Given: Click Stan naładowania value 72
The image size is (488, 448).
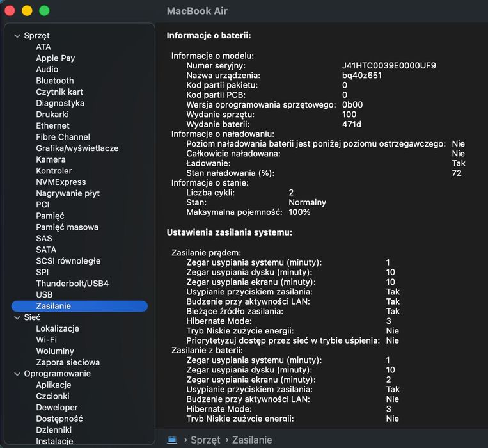Looking at the screenshot, I should pyautogui.click(x=457, y=173).
